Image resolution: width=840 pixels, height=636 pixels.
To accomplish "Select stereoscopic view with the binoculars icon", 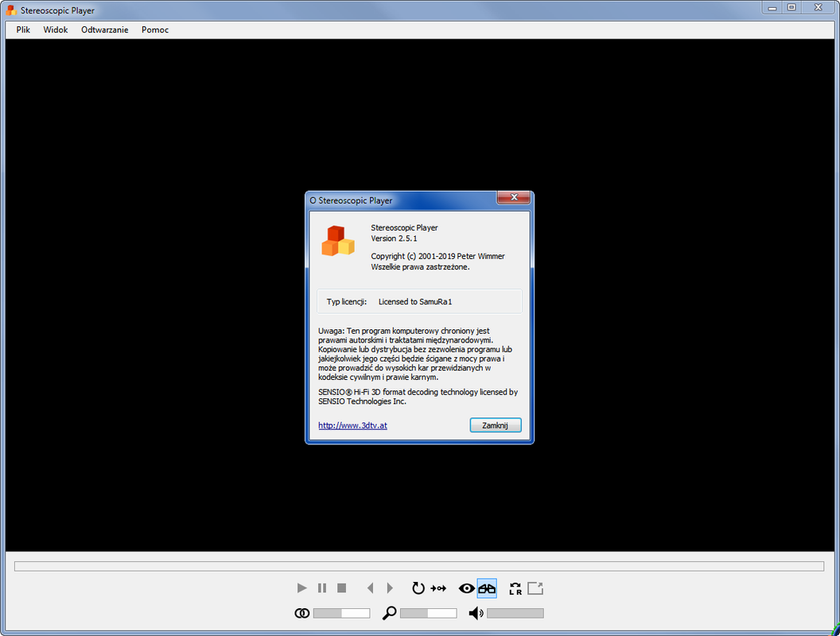I will pos(487,588).
